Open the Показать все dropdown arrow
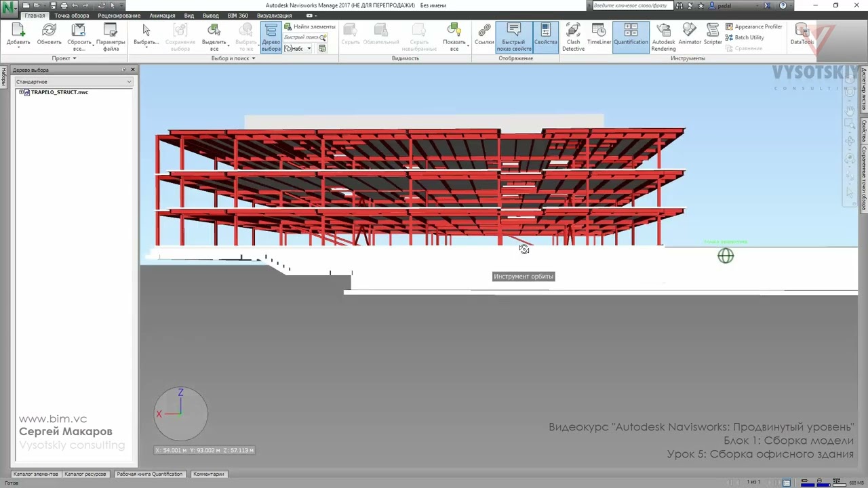 [x=468, y=45]
